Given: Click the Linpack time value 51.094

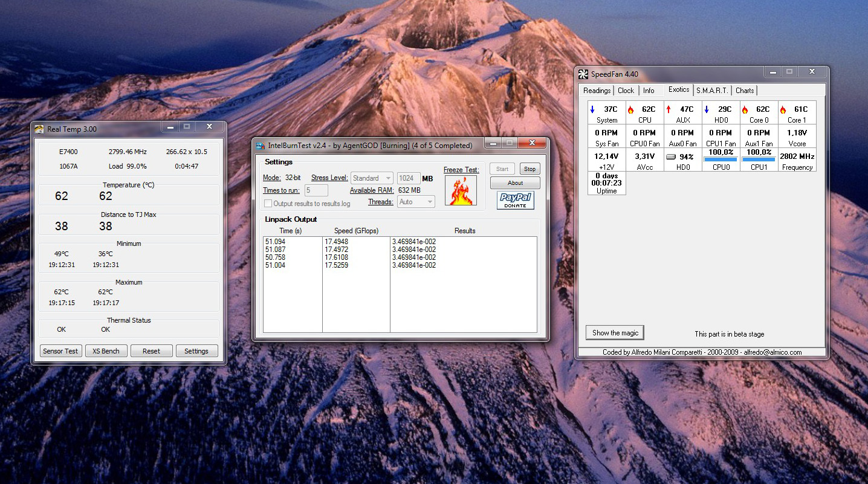Looking at the screenshot, I should click(275, 242).
